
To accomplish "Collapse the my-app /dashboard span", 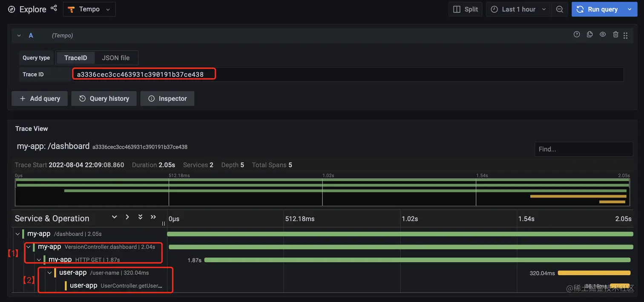I will coord(17,234).
